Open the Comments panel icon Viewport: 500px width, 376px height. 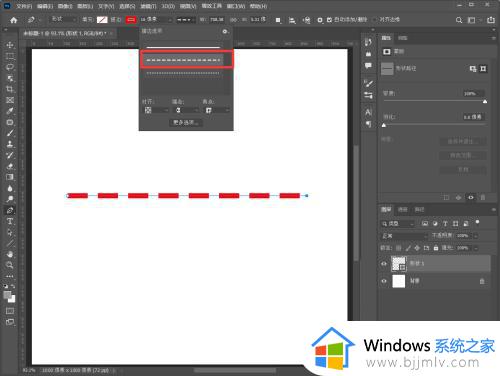click(x=368, y=66)
